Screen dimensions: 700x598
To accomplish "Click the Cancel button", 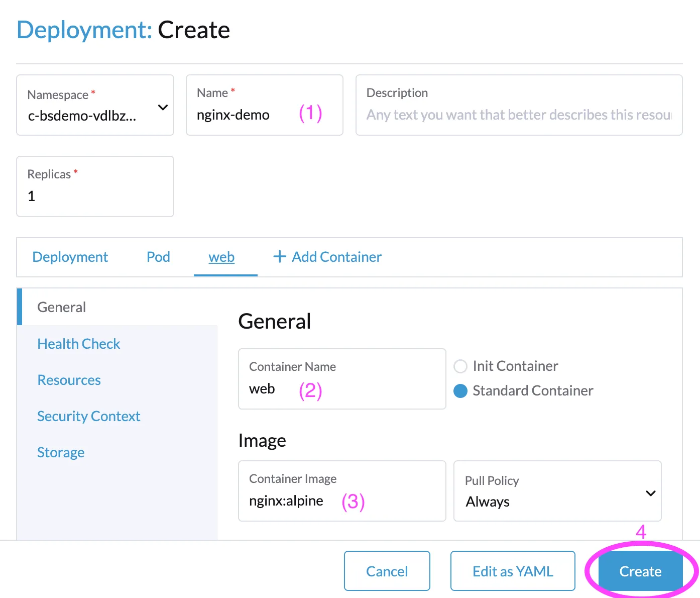I will [387, 571].
